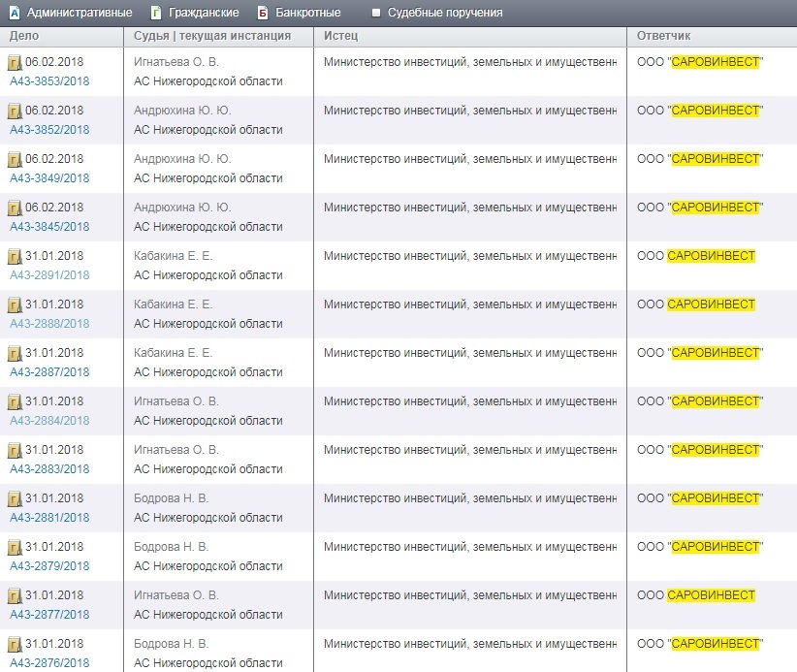Click respondent САРОВИНВЕСТ in case A43-2881/2018 row
Screen dimensions: 797x672
click(x=716, y=498)
